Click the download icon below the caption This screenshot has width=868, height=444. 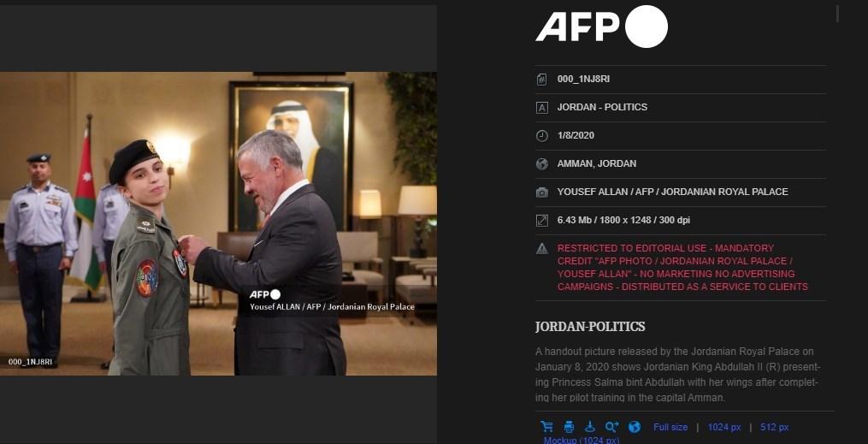click(590, 426)
